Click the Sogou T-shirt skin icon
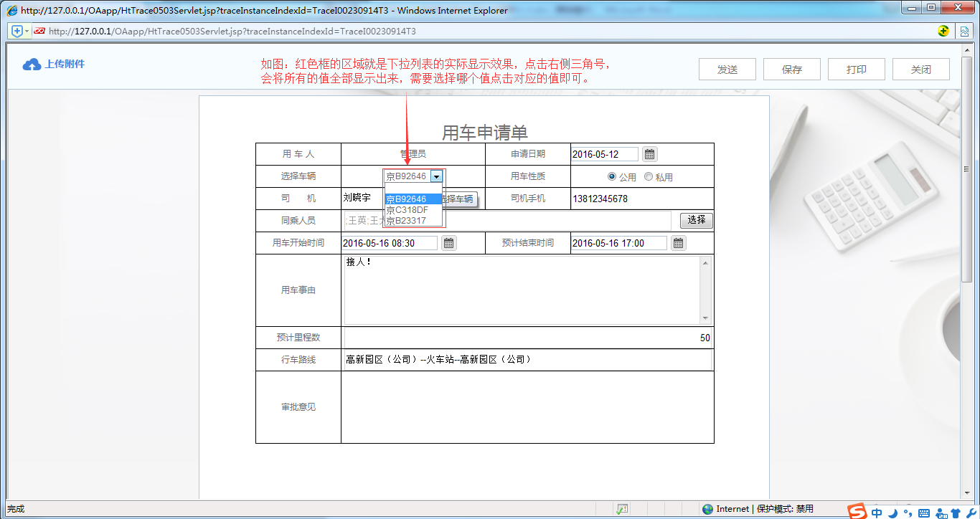The image size is (980, 519). (x=956, y=513)
